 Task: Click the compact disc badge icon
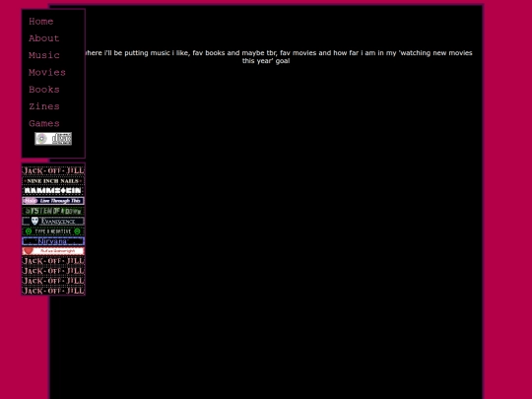point(53,139)
